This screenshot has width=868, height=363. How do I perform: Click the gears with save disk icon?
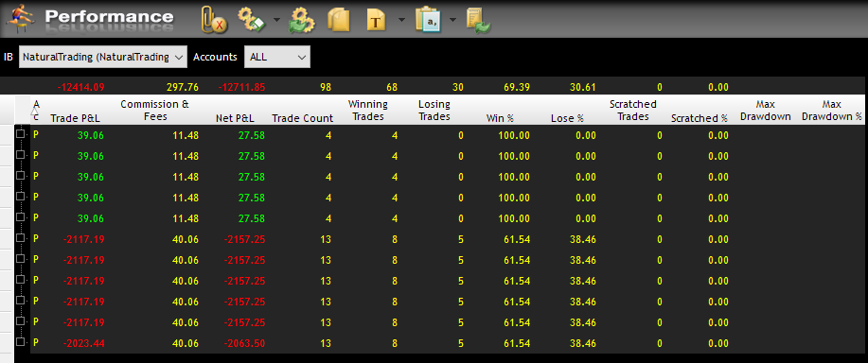point(252,19)
